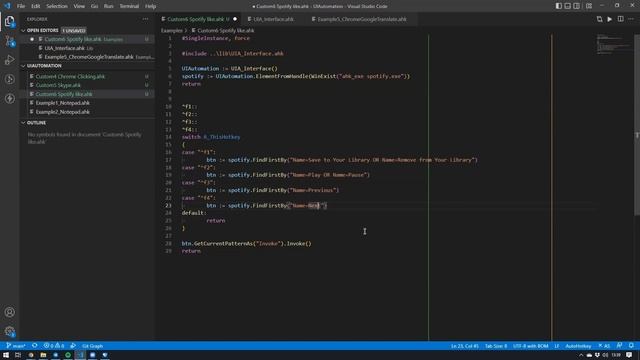Open the Spotify taskbar icon
The image size is (640, 360).
point(68,355)
